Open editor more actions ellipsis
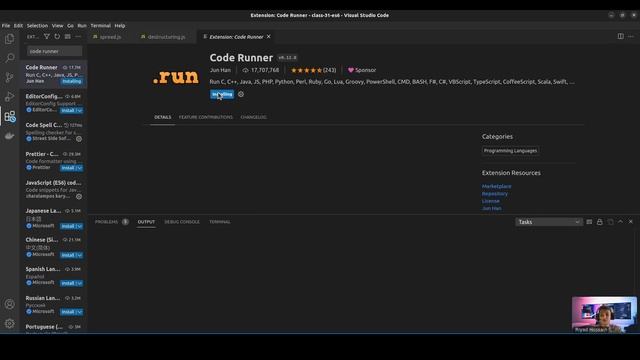 [631, 36]
